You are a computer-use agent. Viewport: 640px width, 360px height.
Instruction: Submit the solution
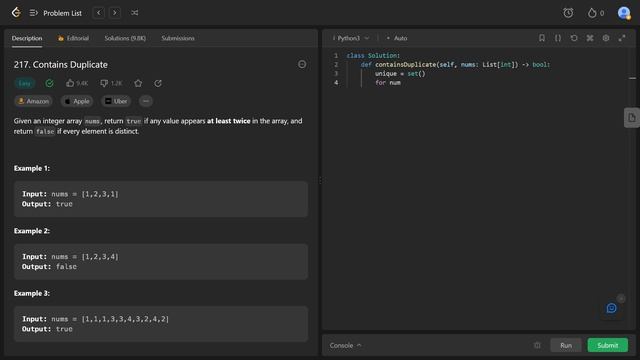coord(607,345)
